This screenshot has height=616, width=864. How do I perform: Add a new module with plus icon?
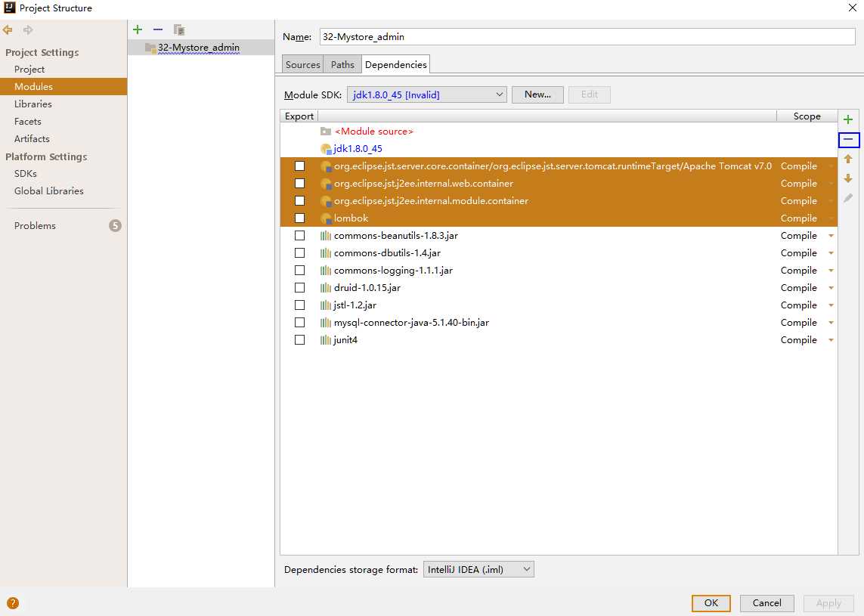(x=138, y=29)
